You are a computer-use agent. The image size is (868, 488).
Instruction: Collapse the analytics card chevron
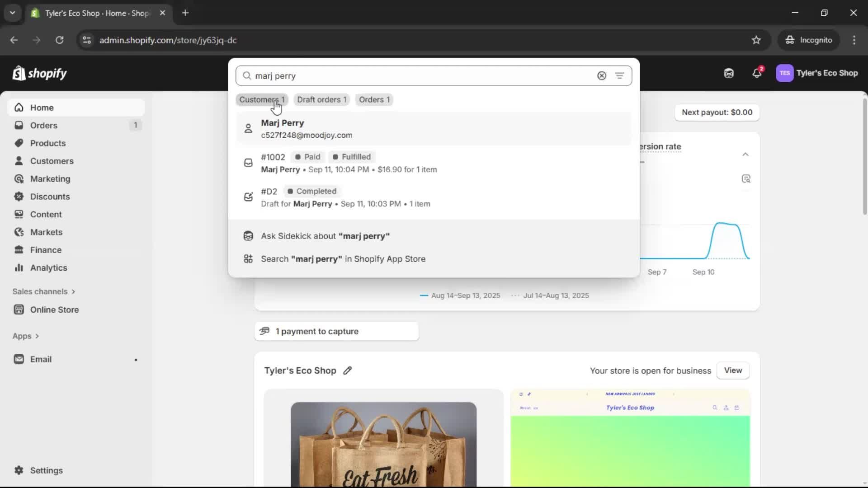click(745, 155)
